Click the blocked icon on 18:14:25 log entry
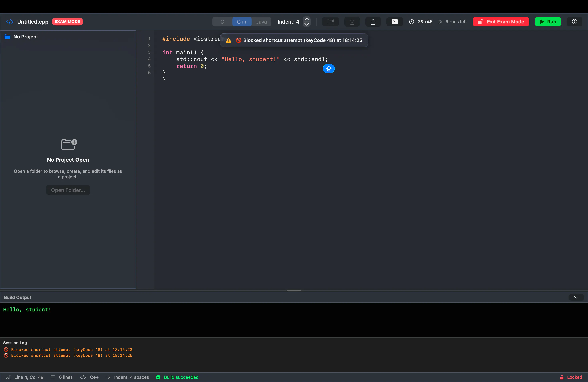588x382 pixels. point(6,355)
